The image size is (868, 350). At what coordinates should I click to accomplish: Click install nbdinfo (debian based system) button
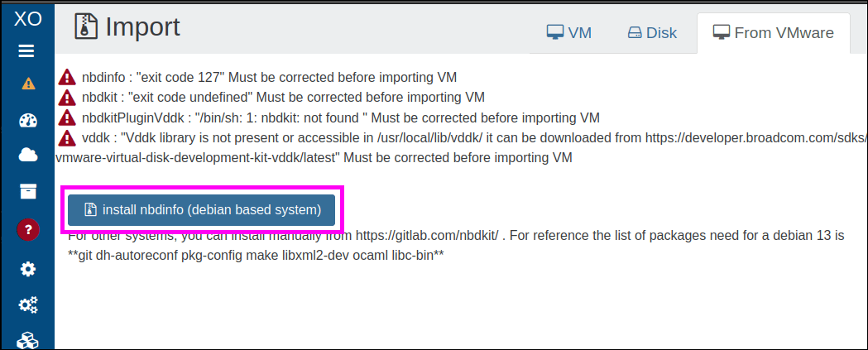pyautogui.click(x=202, y=210)
